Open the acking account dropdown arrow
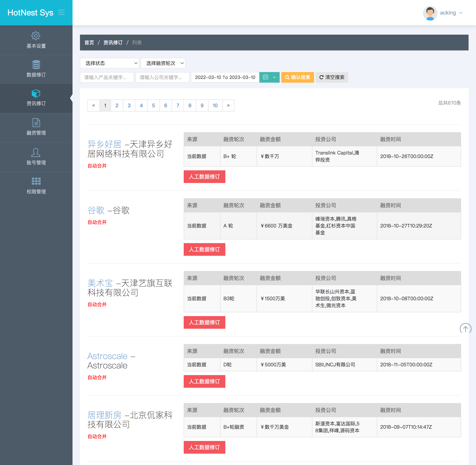Screen dimensions: 476x465 click(461, 13)
